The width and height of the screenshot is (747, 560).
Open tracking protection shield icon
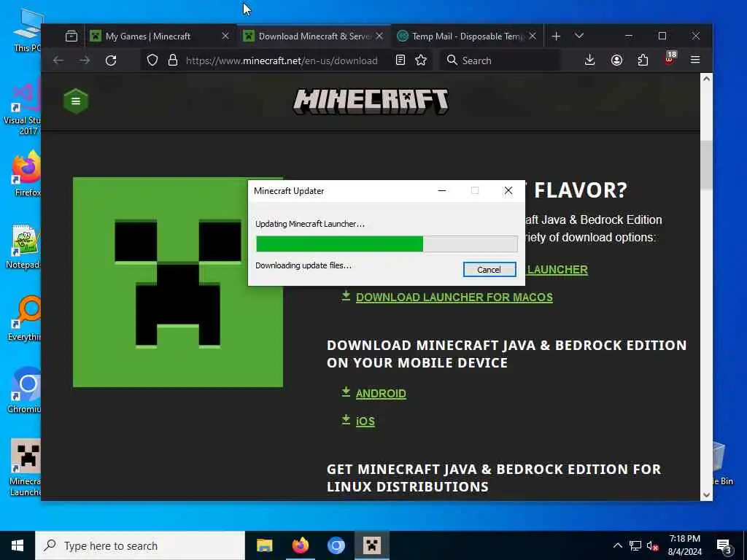pyautogui.click(x=152, y=61)
